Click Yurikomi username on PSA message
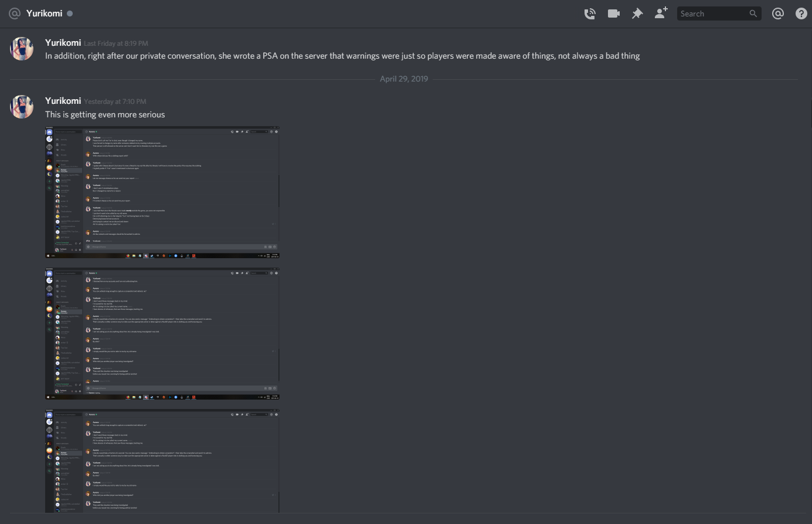Screen dimensions: 812x524 click(63, 43)
